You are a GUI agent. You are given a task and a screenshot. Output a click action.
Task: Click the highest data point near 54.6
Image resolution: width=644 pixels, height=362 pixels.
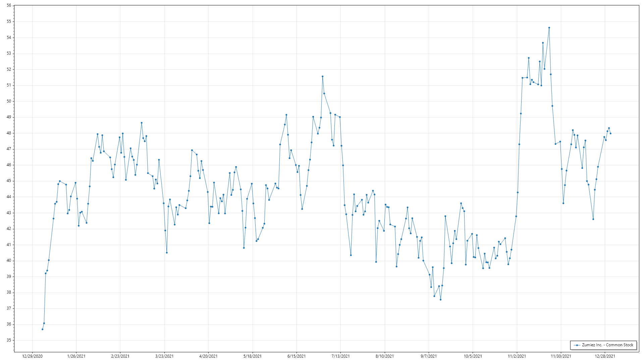pos(549,28)
